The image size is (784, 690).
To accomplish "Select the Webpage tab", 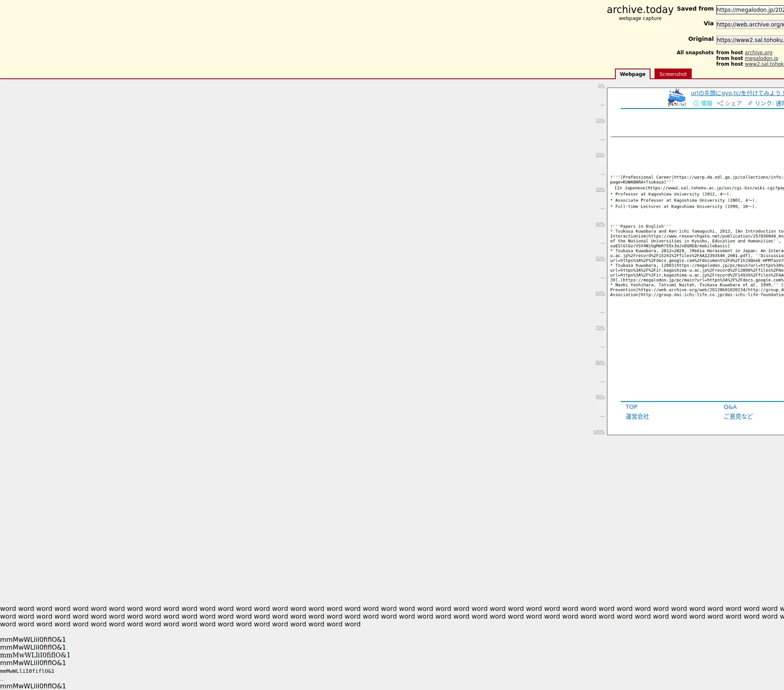I will 632,74.
